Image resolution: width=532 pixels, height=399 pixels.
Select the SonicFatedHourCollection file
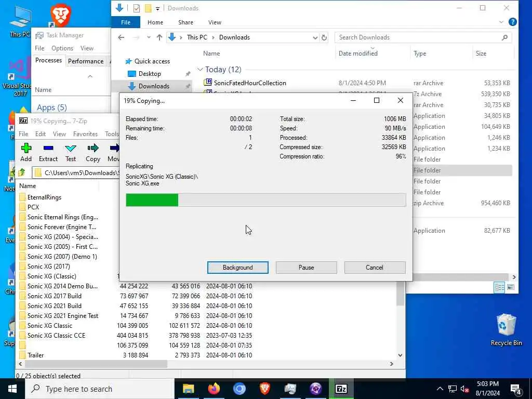pos(250,83)
